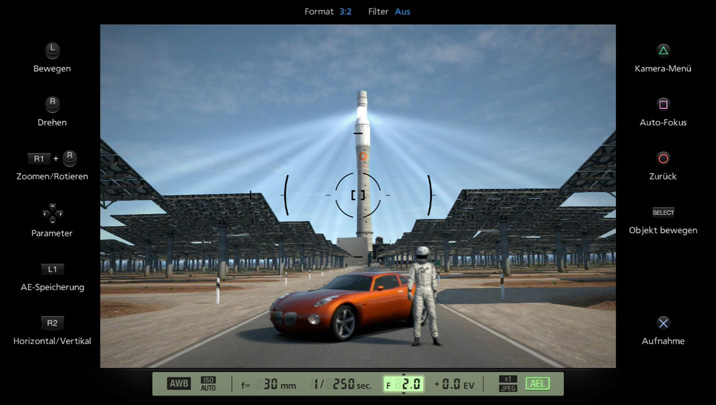Select the +0.0 EV exposure compensation value

pos(453,384)
